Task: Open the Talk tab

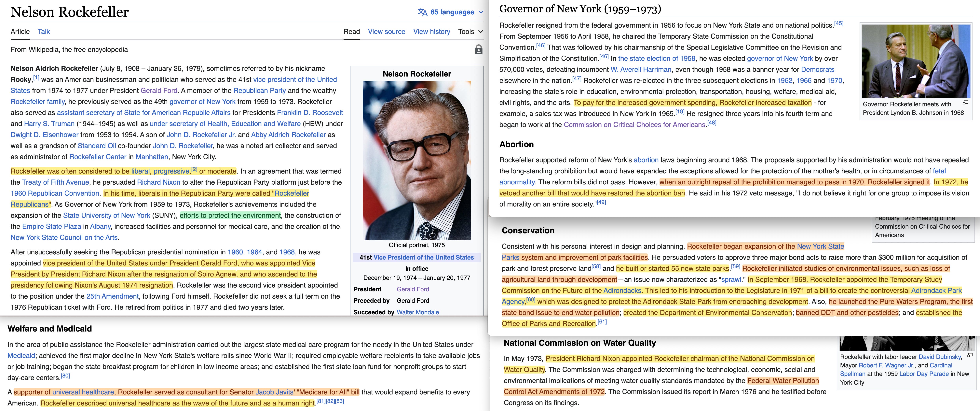Action: 44,32
